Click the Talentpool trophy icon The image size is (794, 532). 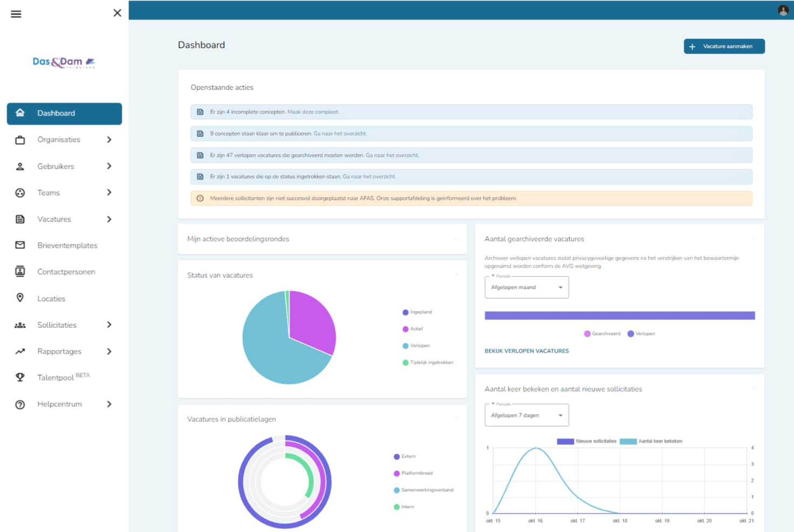(x=20, y=377)
